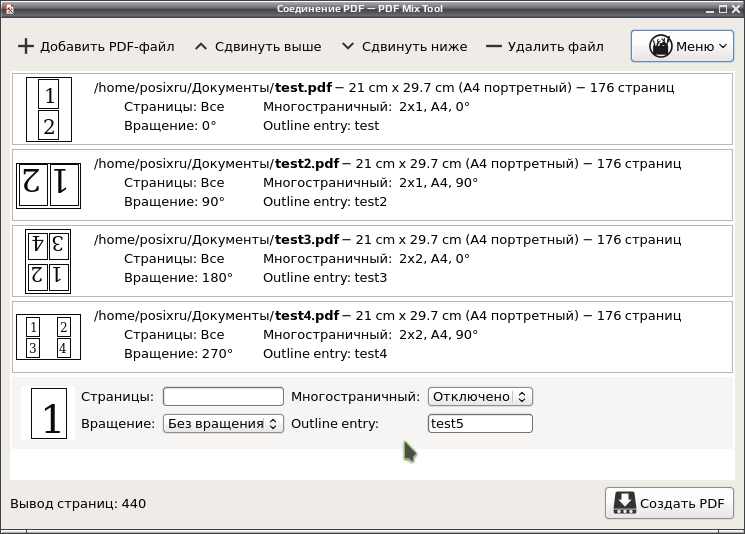Image resolution: width=745 pixels, height=534 pixels.
Task: Click 'Многостраничный: 2x1, A4, 0°' text
Action: coord(366,106)
